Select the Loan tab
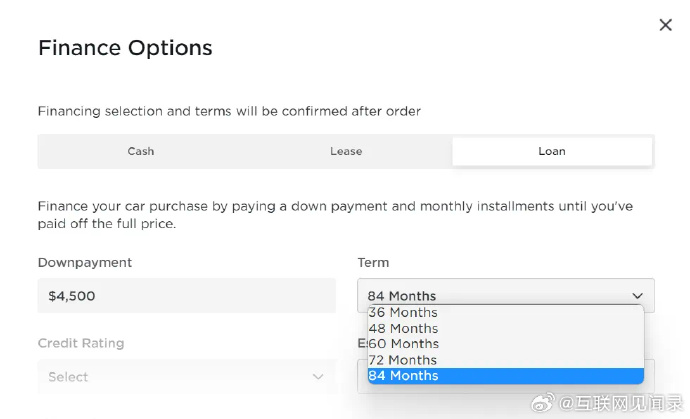The width and height of the screenshot is (690, 419). (552, 151)
